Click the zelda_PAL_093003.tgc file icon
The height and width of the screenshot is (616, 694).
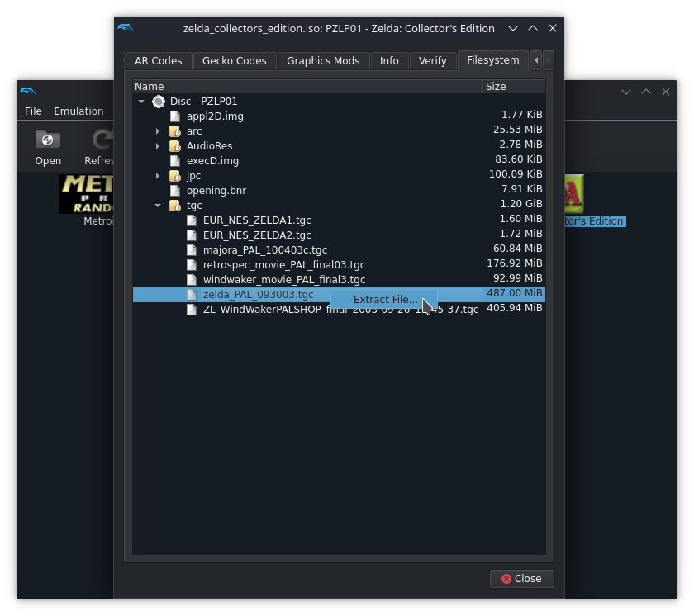coord(192,295)
